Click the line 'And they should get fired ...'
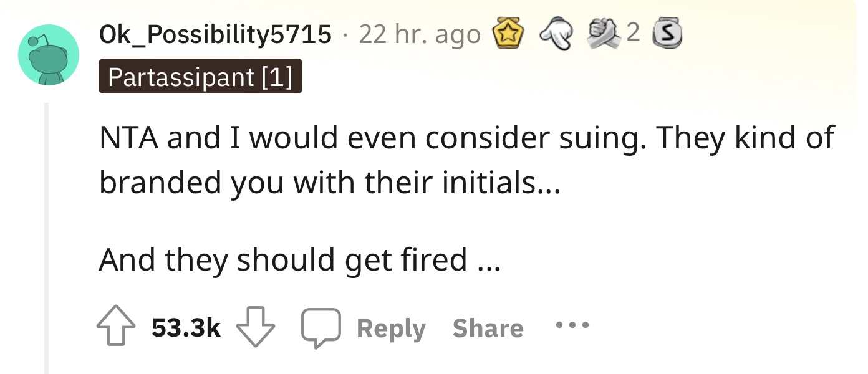 299,259
